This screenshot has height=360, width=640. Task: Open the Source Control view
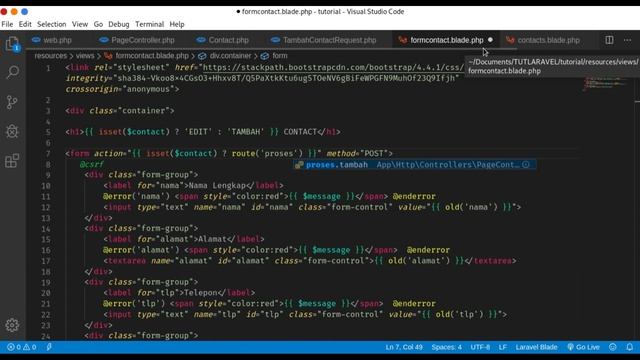point(12,102)
